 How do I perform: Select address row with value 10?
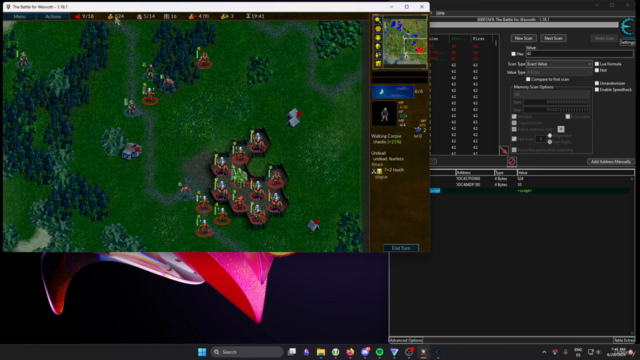pyautogui.click(x=531, y=184)
